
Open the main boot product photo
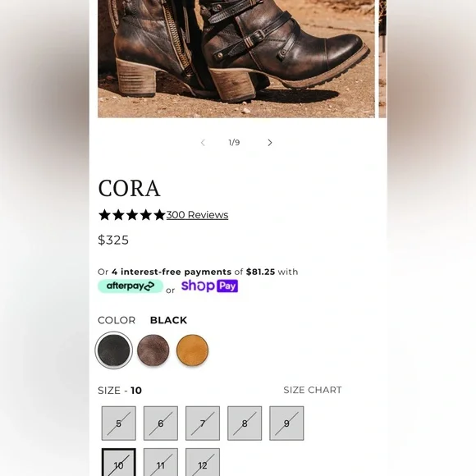(236, 59)
